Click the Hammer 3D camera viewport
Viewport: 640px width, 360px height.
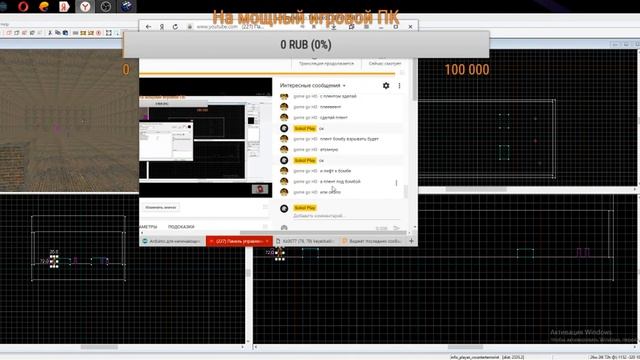[x=69, y=120]
